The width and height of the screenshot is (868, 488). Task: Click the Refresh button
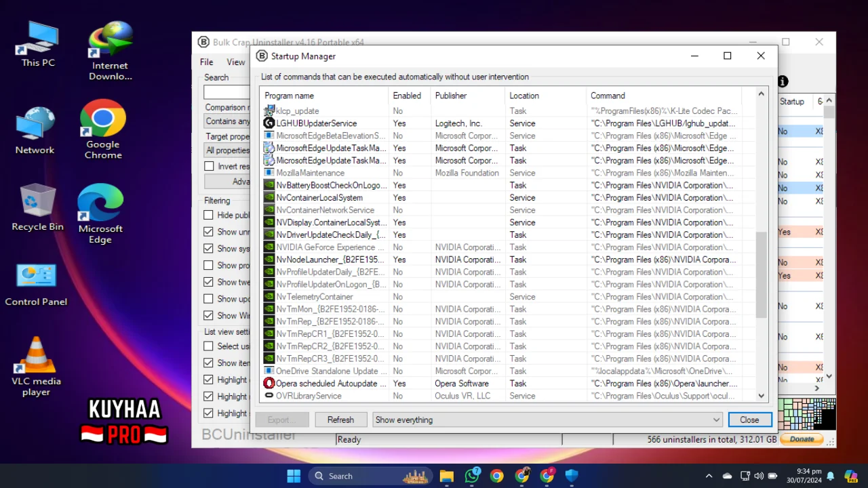tap(341, 420)
